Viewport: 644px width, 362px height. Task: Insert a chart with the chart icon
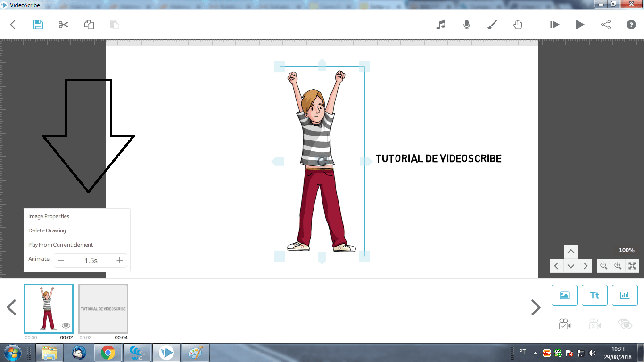point(625,295)
